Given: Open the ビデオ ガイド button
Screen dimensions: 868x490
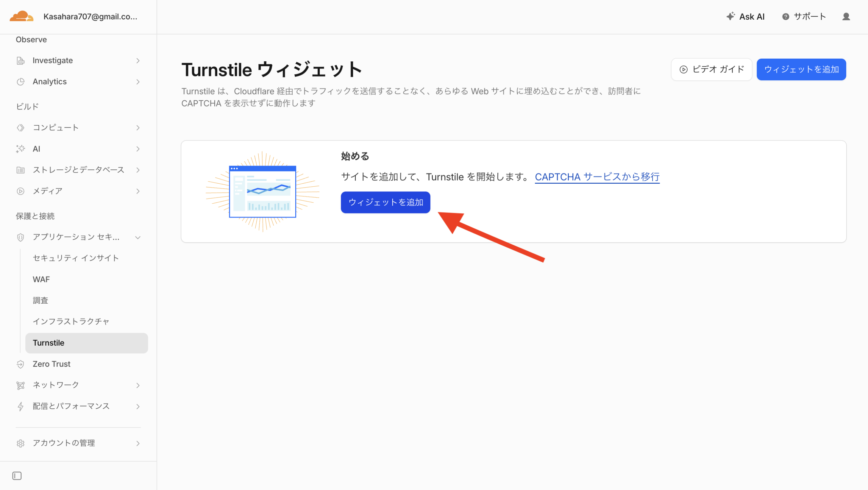Looking at the screenshot, I should coord(711,69).
